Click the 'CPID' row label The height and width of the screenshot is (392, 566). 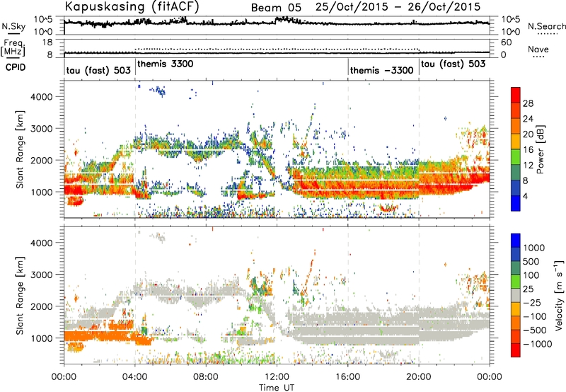[x=16, y=67]
